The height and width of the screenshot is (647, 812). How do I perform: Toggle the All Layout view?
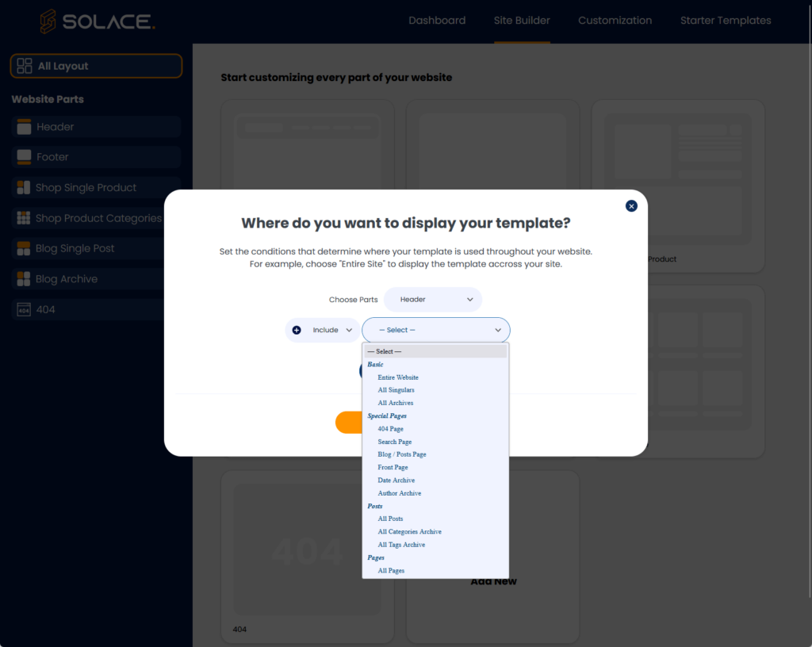(x=96, y=66)
